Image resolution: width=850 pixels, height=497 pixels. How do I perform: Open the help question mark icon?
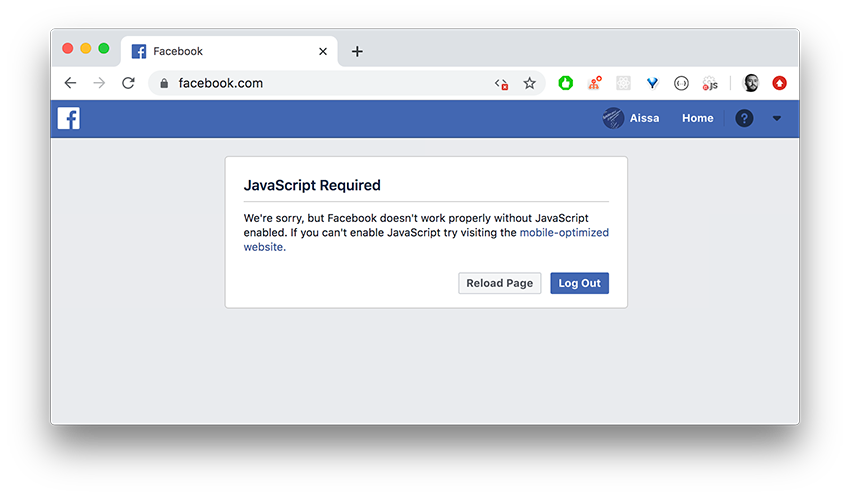coord(744,118)
